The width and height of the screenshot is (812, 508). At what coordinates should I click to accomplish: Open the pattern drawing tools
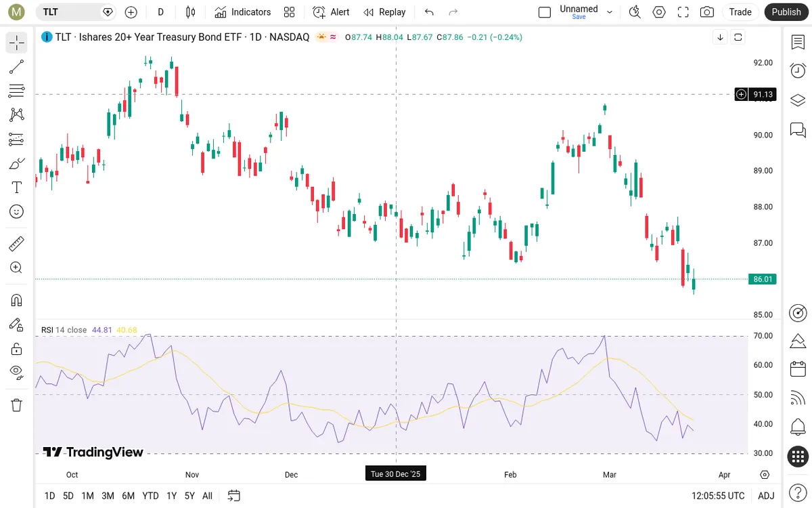coord(17,114)
